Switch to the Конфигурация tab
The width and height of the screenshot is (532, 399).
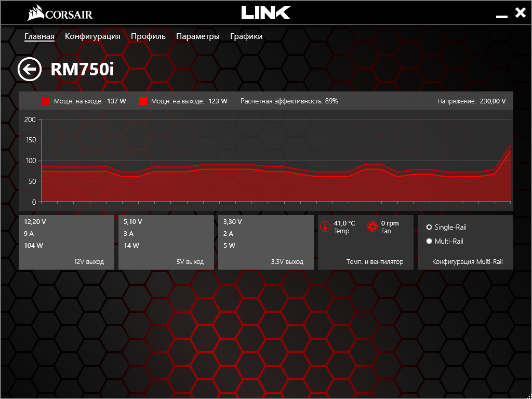coord(92,36)
